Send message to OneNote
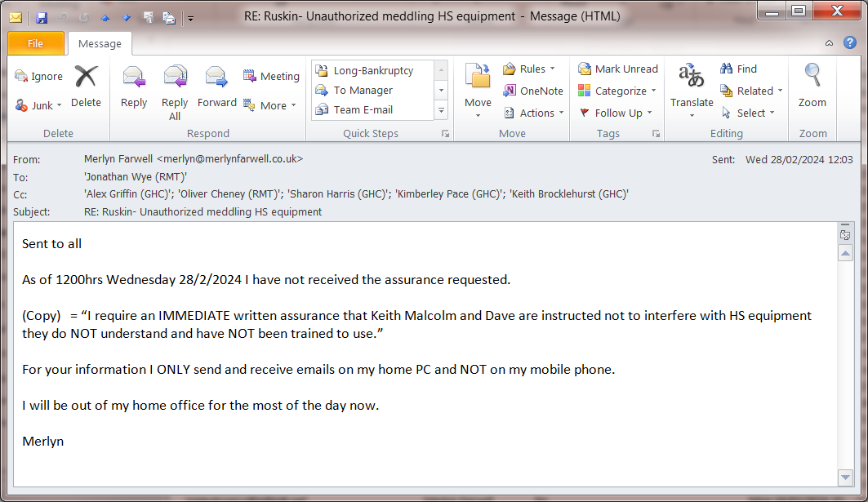The height and width of the screenshot is (502, 868). pos(533,91)
